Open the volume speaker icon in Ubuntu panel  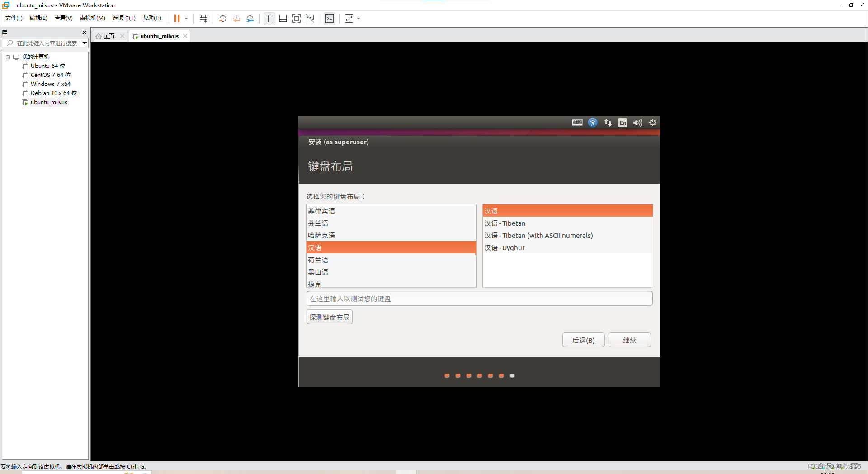point(638,123)
